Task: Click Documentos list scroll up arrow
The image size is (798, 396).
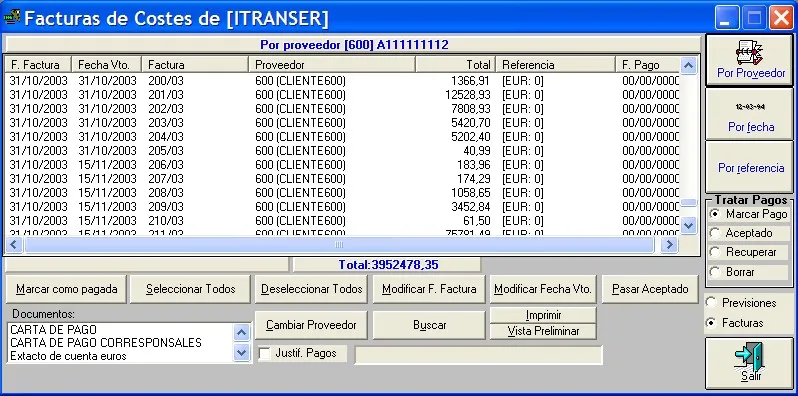Action: tap(241, 333)
